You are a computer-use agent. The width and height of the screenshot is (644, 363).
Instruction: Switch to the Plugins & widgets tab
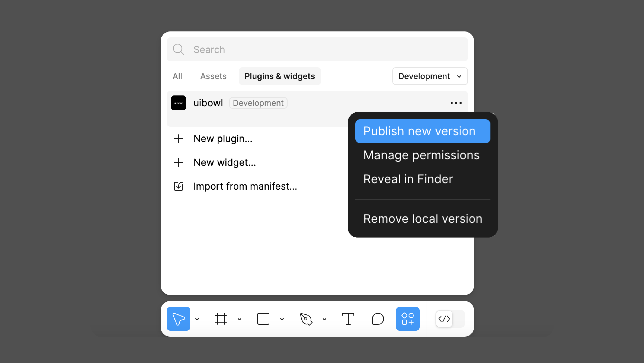(280, 76)
